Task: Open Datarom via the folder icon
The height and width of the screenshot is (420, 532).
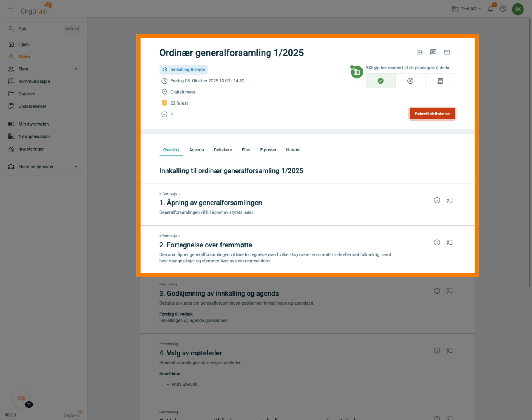Action: [x=11, y=94]
